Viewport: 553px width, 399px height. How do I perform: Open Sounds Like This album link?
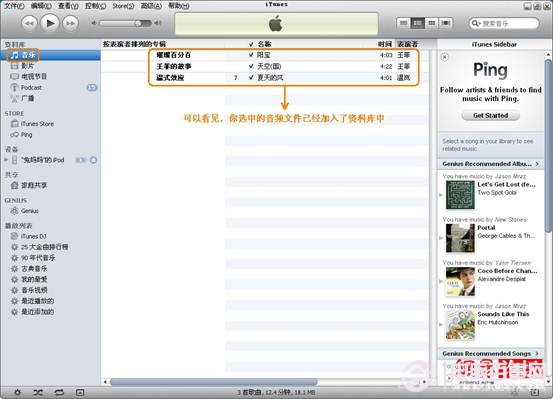[x=503, y=314]
